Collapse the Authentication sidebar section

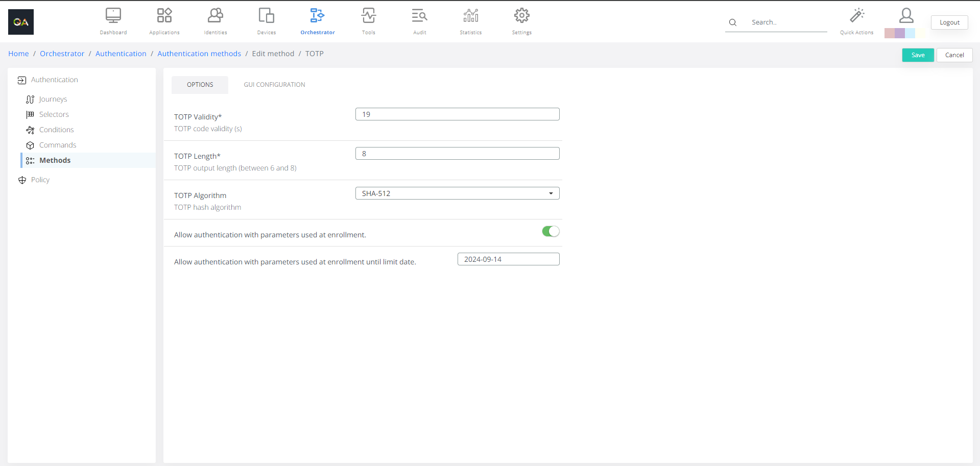[54, 80]
